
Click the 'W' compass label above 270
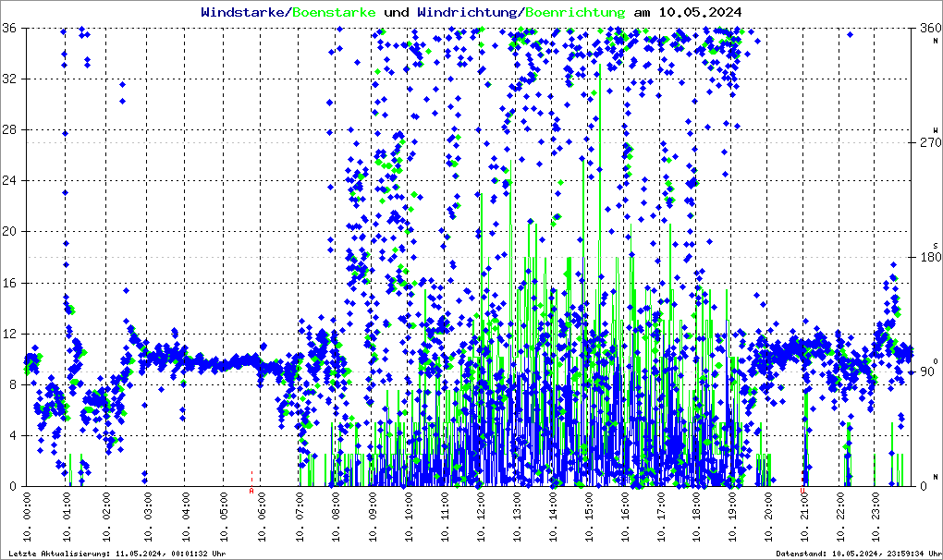pyautogui.click(x=936, y=129)
